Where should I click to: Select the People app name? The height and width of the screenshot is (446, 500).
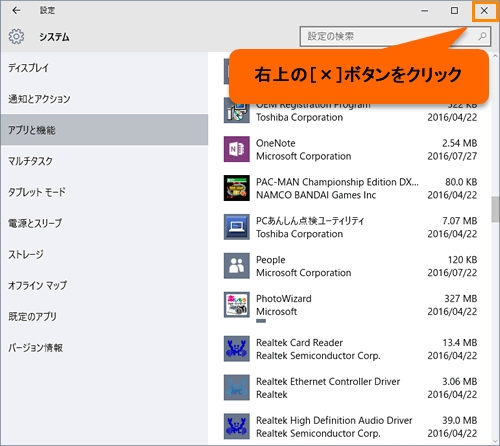270,260
